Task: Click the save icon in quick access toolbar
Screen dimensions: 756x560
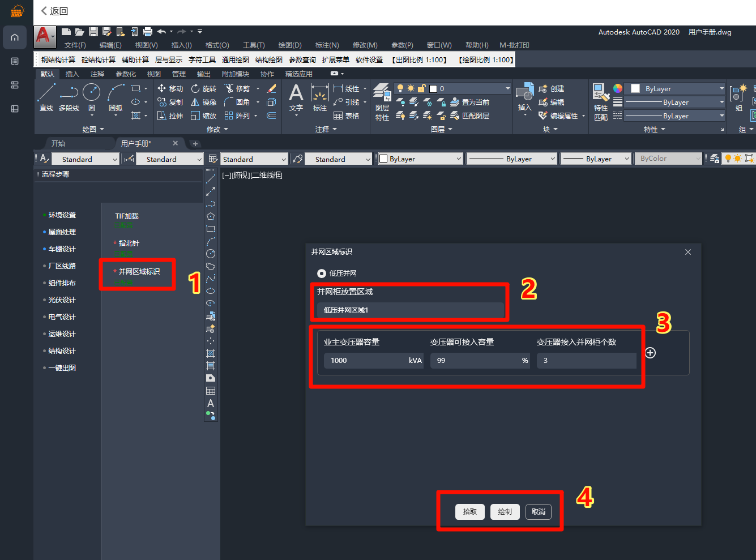Action: (93, 32)
